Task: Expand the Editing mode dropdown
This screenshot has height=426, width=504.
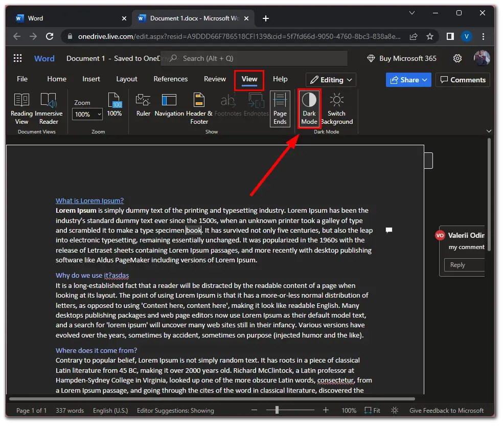Action: [x=331, y=80]
